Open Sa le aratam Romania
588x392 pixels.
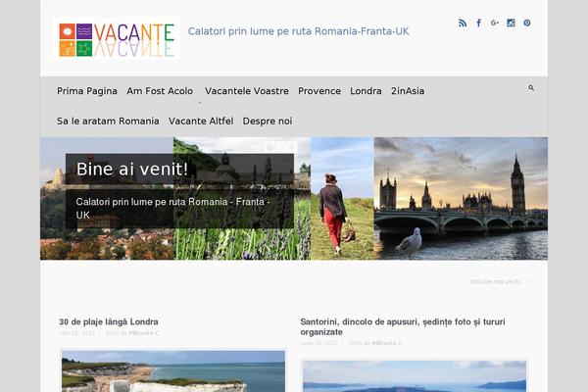108,122
